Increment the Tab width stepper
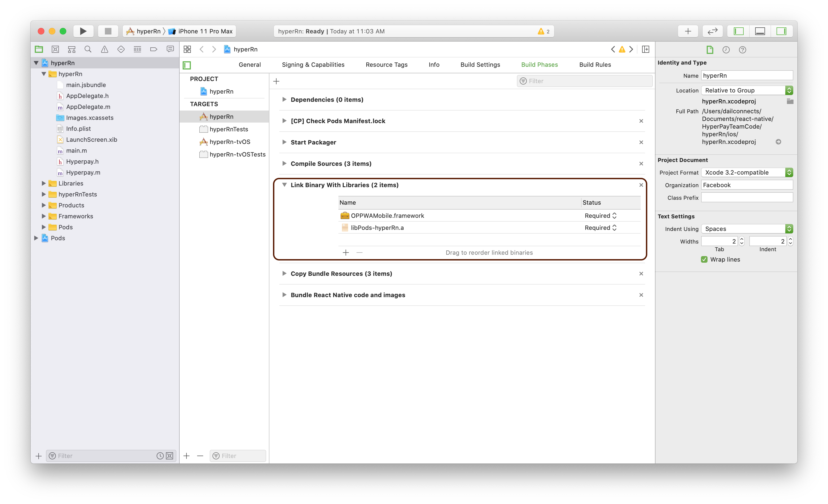Screen dimensions: 828x504 (742, 239)
